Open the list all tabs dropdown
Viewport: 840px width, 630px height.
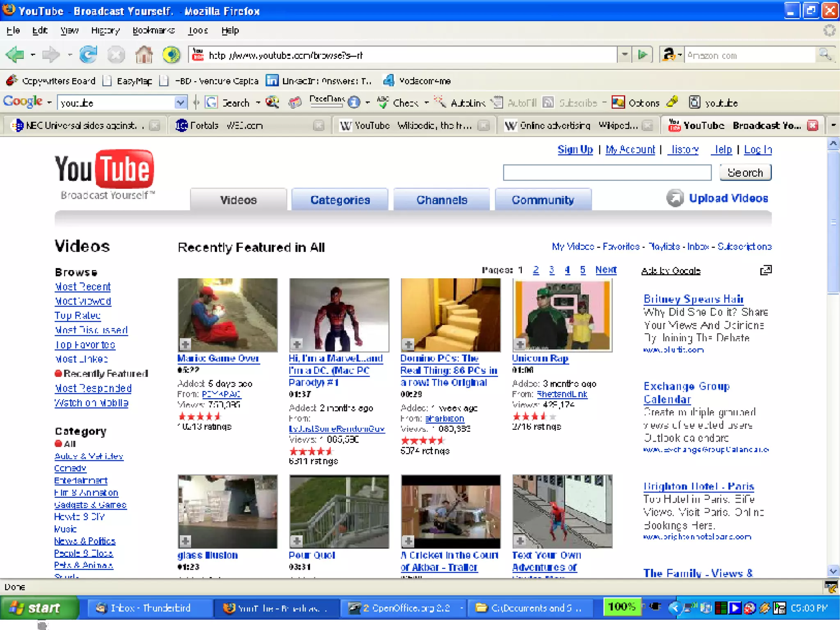click(833, 125)
